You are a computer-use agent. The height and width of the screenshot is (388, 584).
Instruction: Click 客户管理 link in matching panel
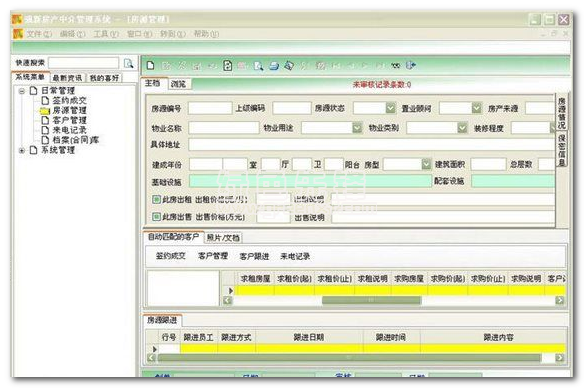pos(213,256)
